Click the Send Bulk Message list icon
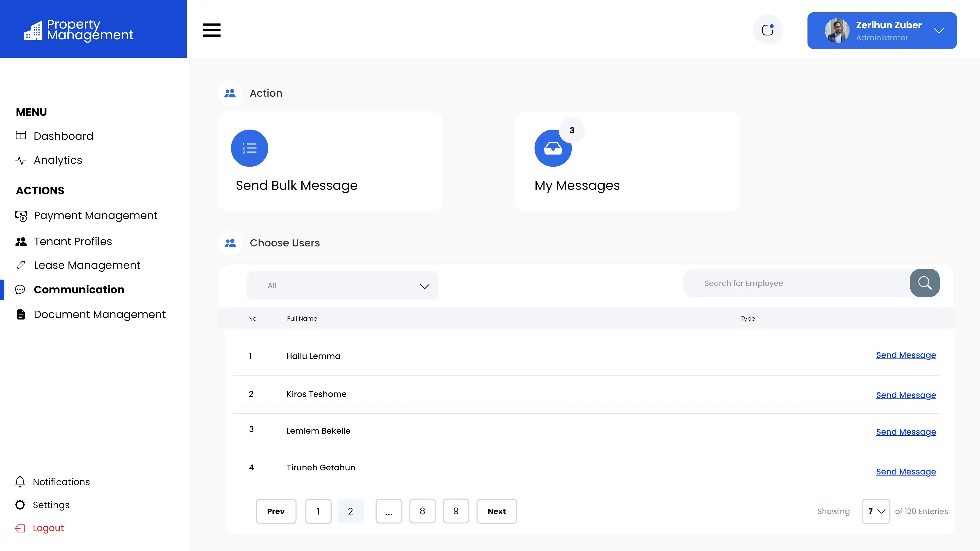The height and width of the screenshot is (551, 980). pyautogui.click(x=250, y=148)
